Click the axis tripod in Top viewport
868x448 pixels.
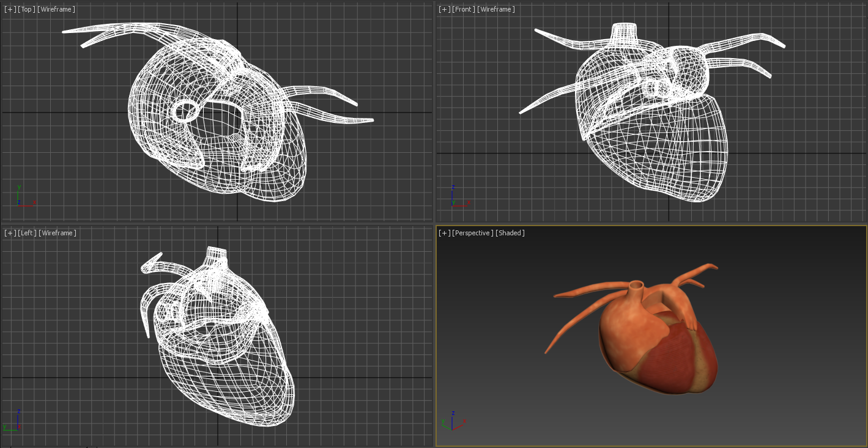[x=24, y=197]
